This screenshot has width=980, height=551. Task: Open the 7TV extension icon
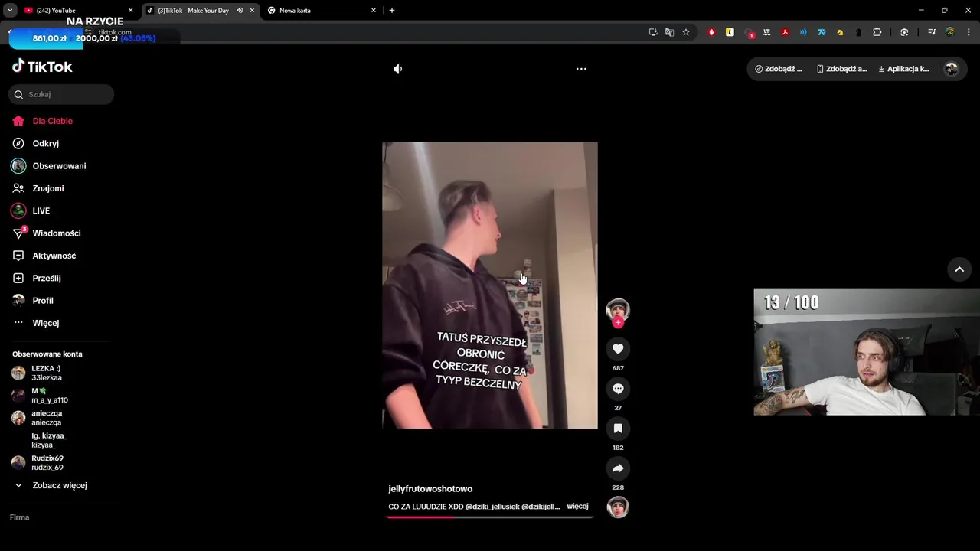pos(822,32)
